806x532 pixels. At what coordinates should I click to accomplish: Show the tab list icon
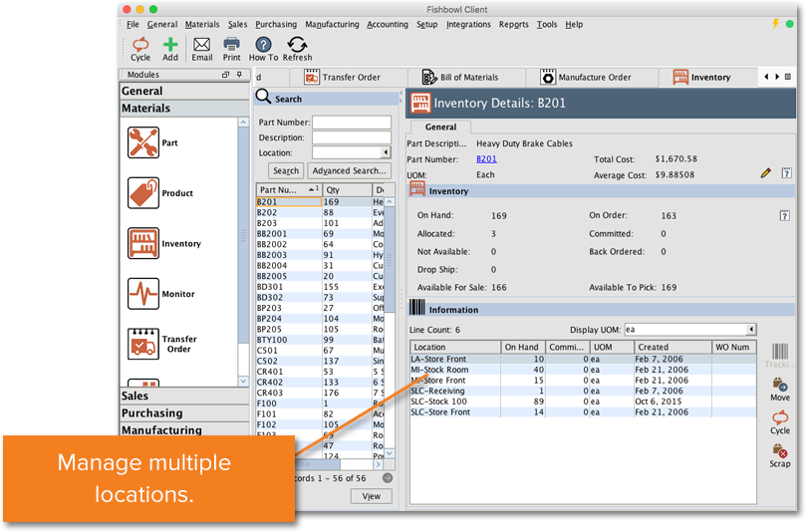(787, 77)
